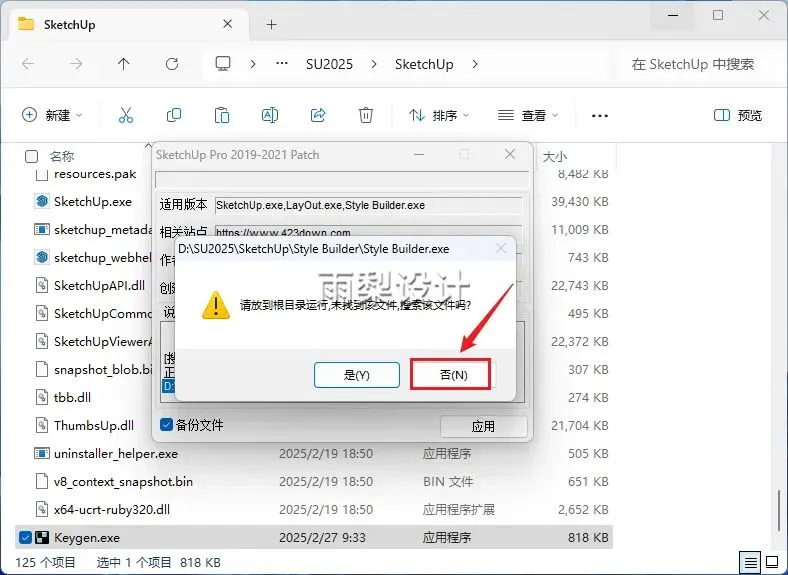The width and height of the screenshot is (788, 575).
Task: Click the SketchUp breadcrumb
Action: click(x=424, y=64)
